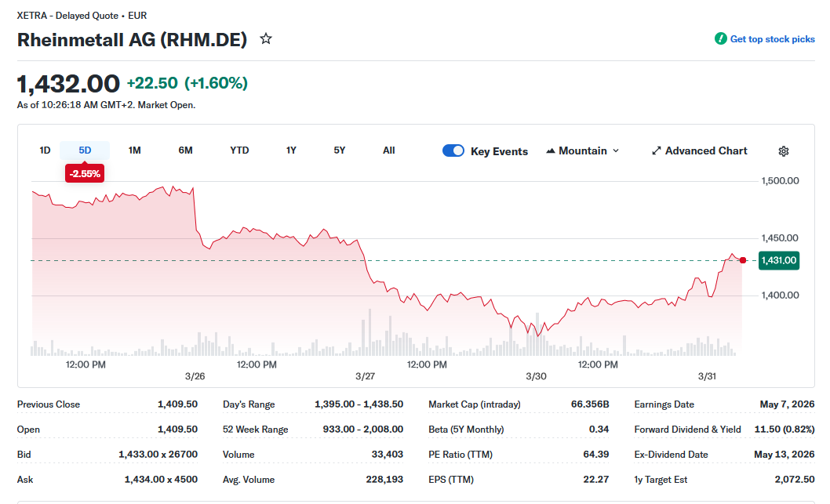Add RHM.DE to watchlist with star icon
The height and width of the screenshot is (504, 830).
[x=266, y=38]
